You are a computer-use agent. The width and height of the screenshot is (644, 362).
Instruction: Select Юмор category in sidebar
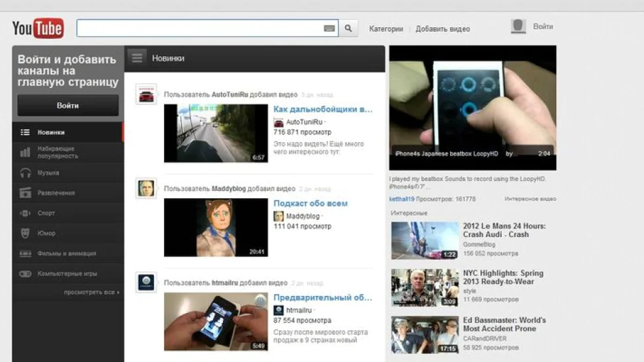click(x=67, y=233)
